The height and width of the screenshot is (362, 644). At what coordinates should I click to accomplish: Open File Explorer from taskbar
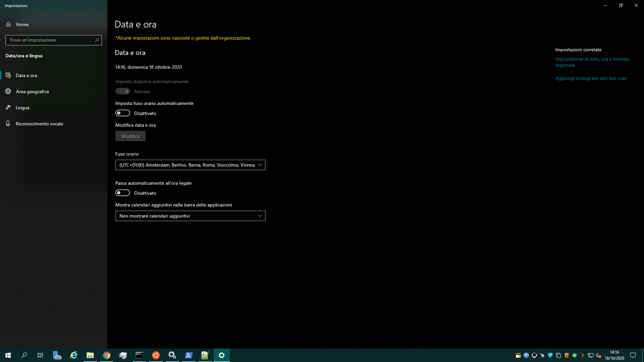pos(90,355)
